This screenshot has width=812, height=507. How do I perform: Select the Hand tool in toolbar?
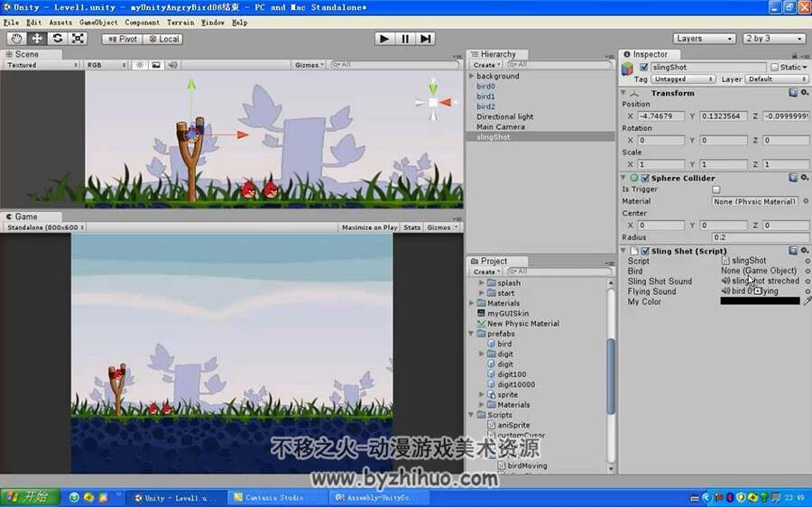16,39
